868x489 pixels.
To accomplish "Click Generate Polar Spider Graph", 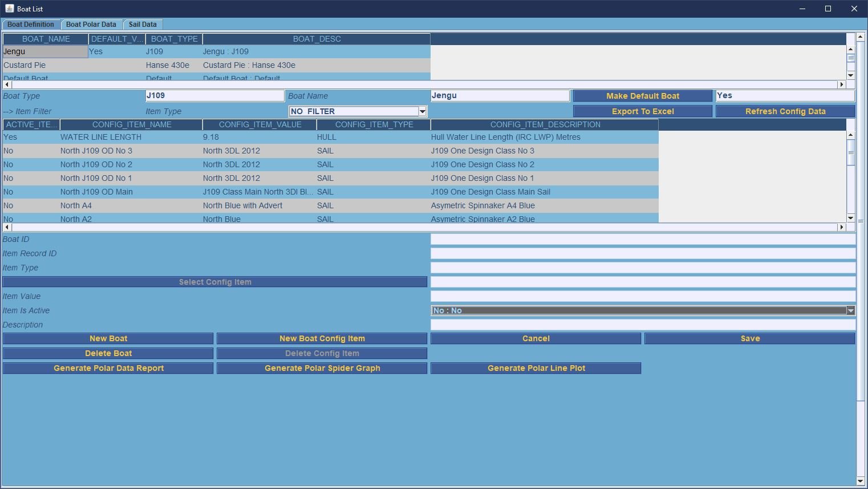I will (322, 368).
